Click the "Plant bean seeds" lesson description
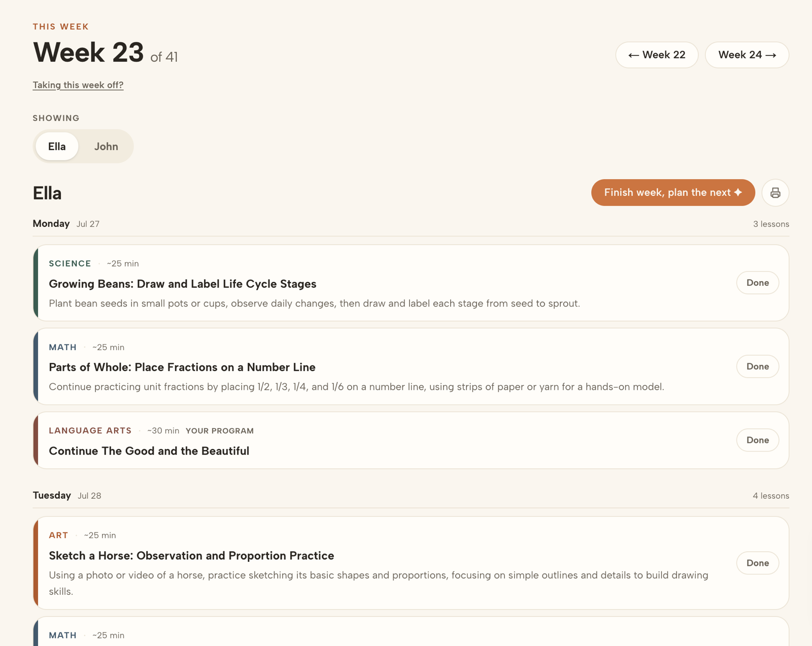 pyautogui.click(x=314, y=303)
